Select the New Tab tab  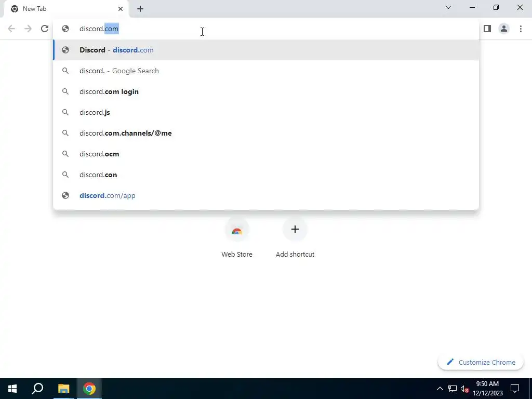(x=66, y=9)
